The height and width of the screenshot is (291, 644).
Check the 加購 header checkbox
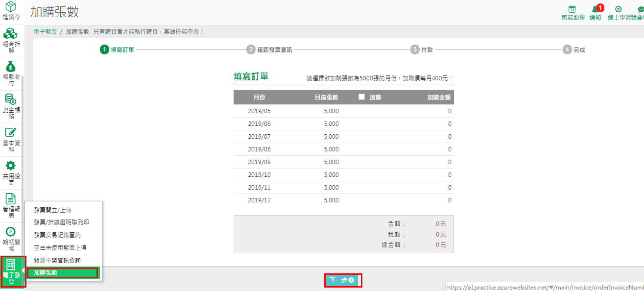[362, 97]
